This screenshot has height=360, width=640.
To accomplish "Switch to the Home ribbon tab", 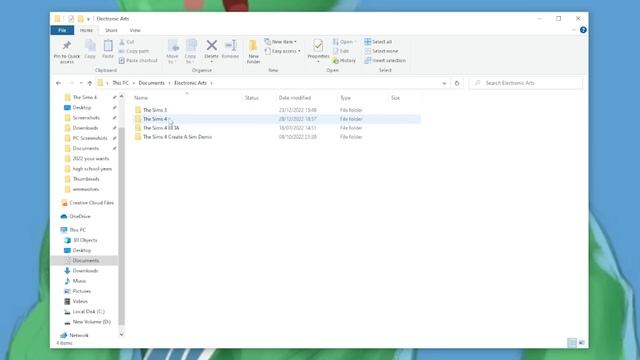I will click(x=86, y=30).
